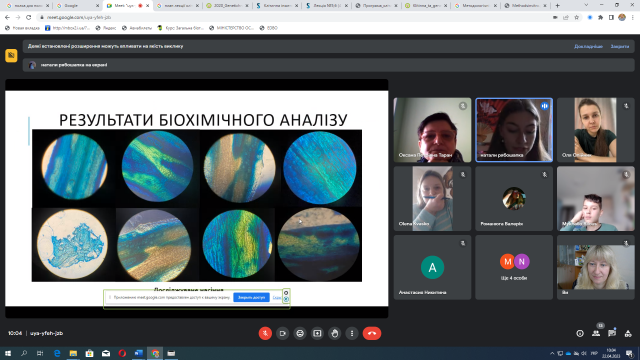
Task: Add a new browser tab with plus
Action: (557, 6)
